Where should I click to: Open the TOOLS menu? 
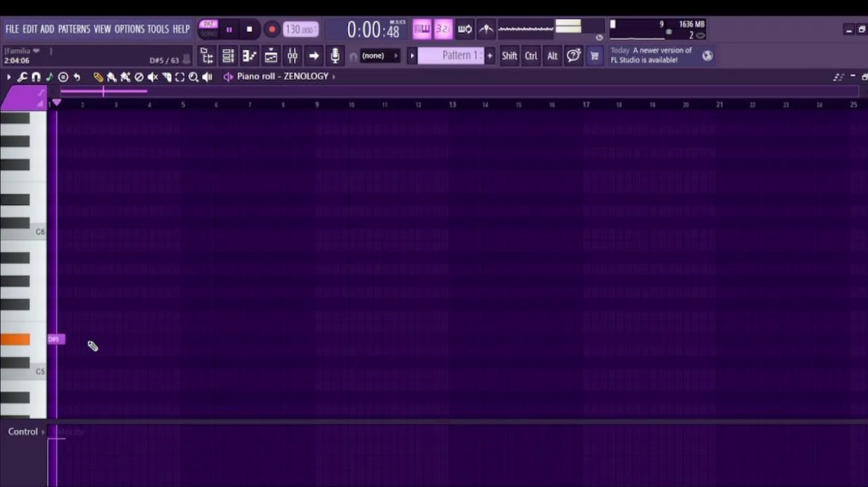coord(158,29)
